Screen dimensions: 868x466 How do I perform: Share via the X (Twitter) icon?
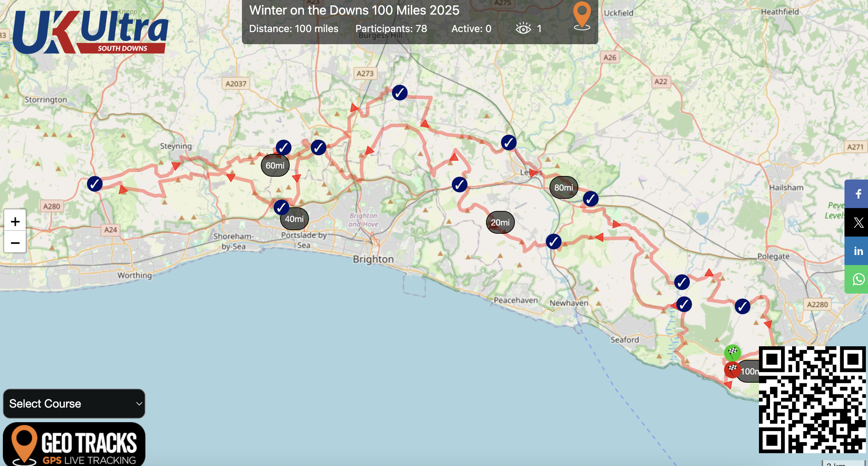point(858,223)
